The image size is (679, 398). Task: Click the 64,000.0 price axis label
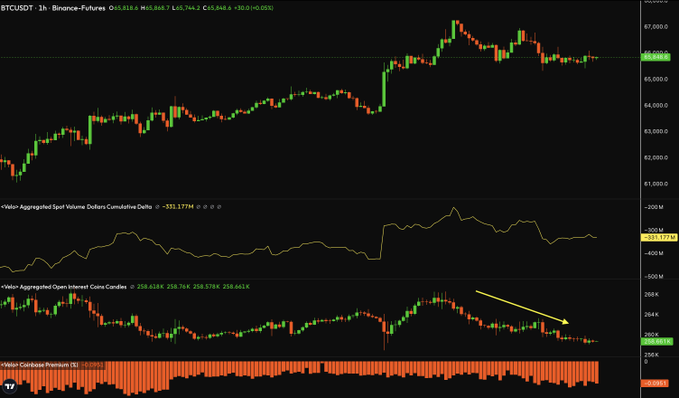(656, 105)
